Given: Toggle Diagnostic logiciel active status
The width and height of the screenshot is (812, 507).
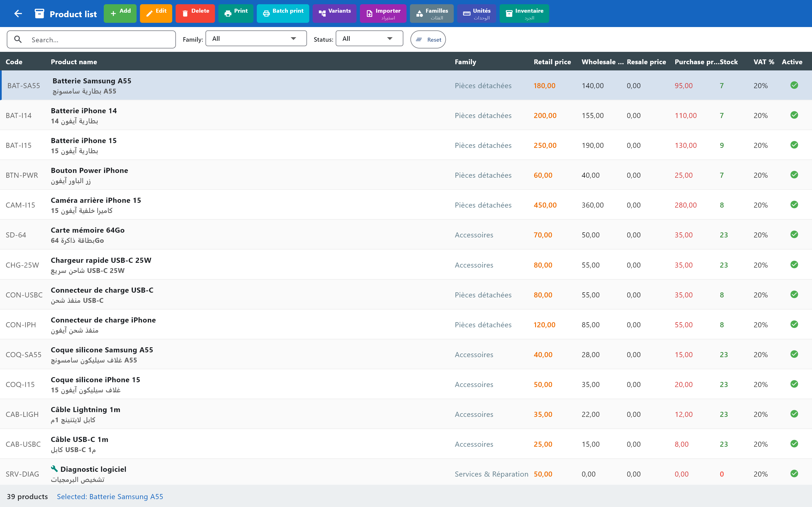Looking at the screenshot, I should click(x=794, y=473).
